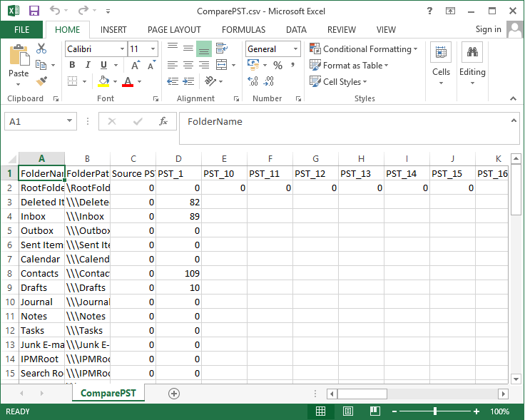Switch to the REVIEW tab
525x420 pixels.
(342, 30)
